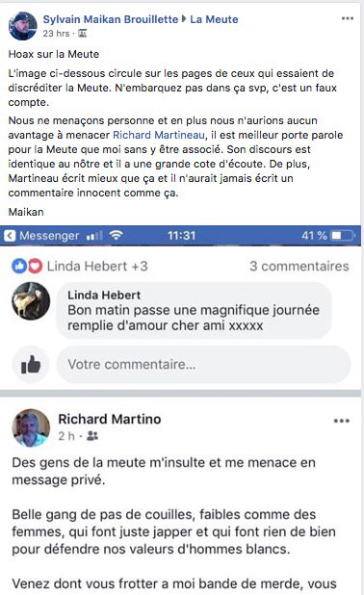Open the La Meute group link

pos(214,19)
